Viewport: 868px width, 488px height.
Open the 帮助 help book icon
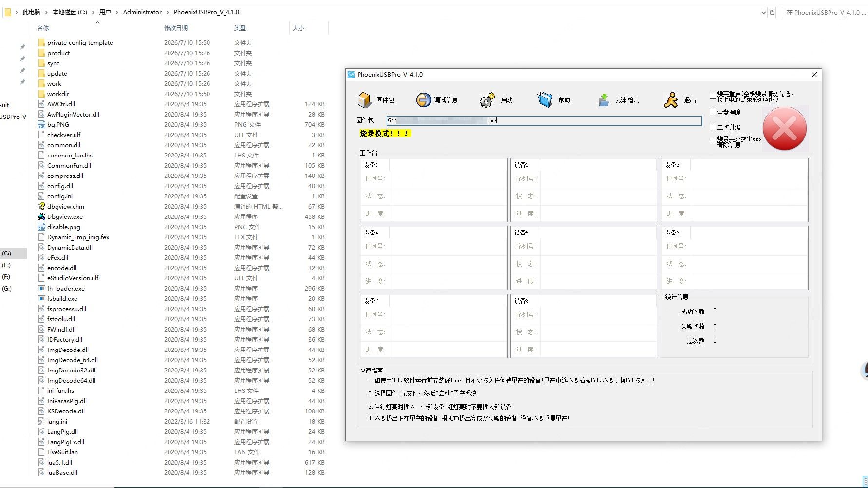click(545, 100)
